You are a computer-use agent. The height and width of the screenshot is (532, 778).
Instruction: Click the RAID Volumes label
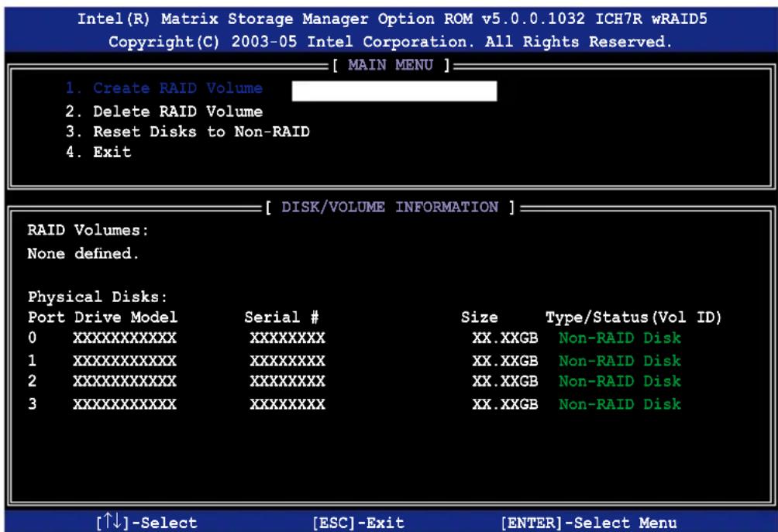(x=88, y=230)
